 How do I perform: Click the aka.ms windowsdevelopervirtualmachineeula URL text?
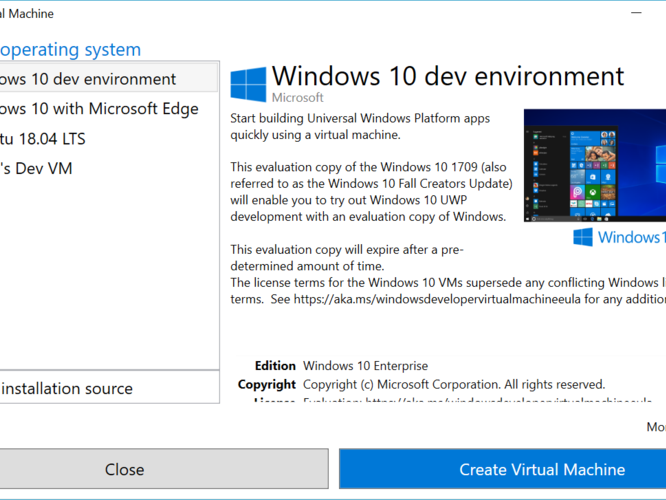coord(437,299)
